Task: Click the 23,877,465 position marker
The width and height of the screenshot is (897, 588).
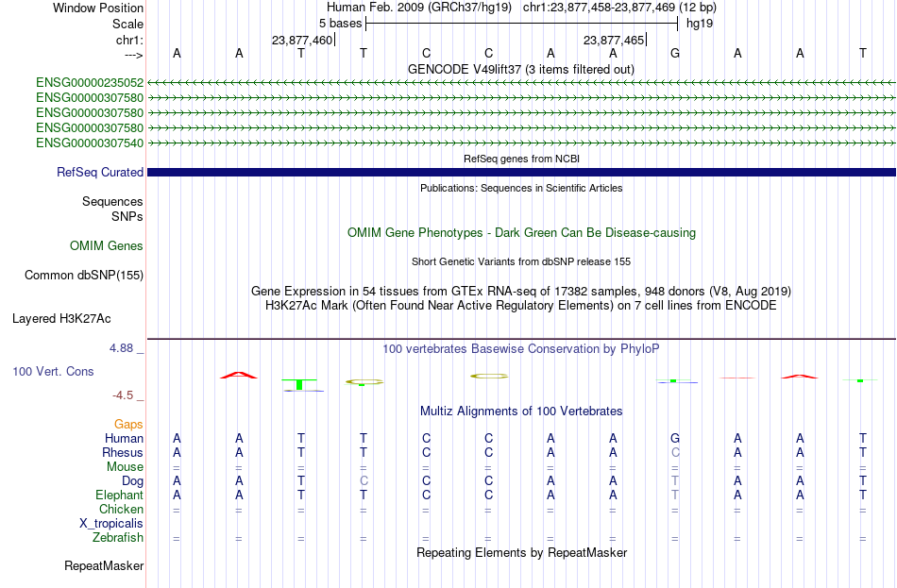Action: click(x=614, y=40)
